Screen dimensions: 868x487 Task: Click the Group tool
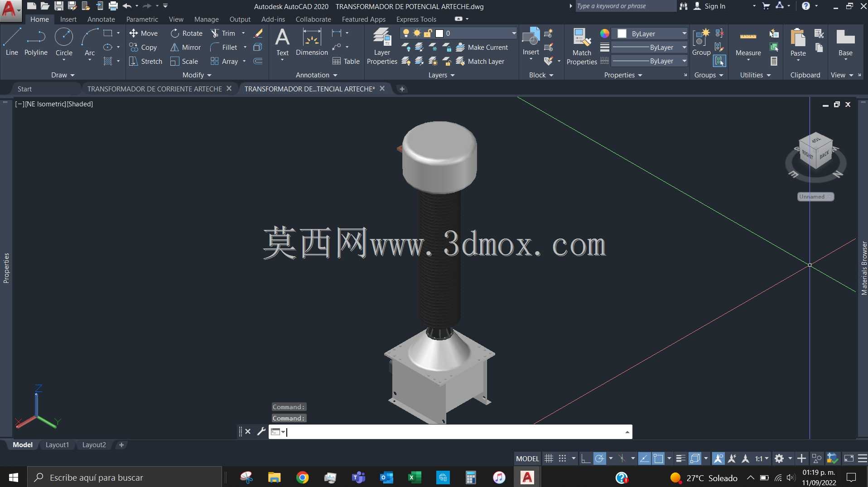click(701, 42)
